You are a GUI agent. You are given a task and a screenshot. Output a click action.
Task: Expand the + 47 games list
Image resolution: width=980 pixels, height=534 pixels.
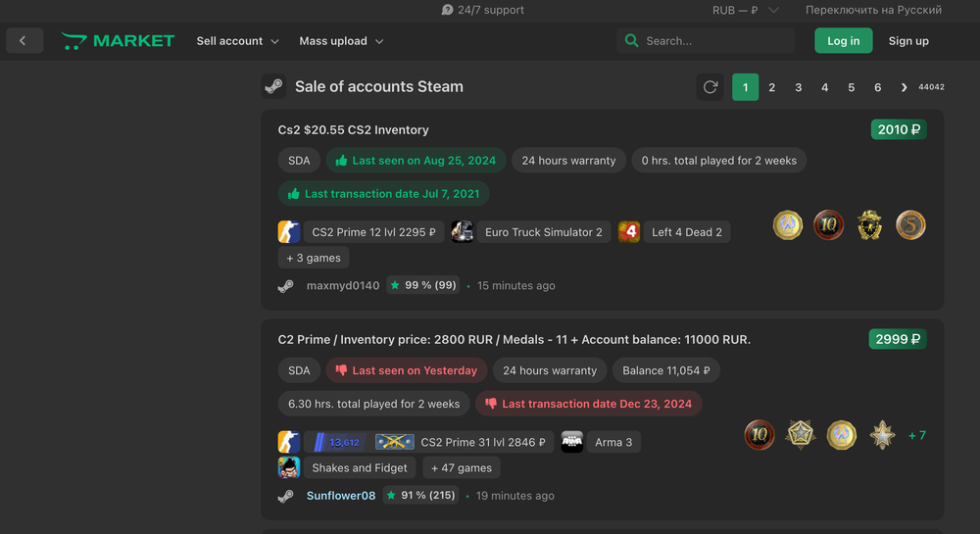click(x=462, y=467)
